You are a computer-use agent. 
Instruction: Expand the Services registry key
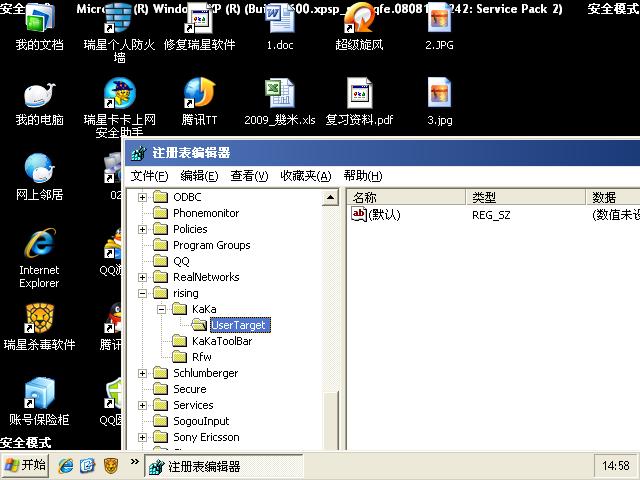(x=142, y=405)
